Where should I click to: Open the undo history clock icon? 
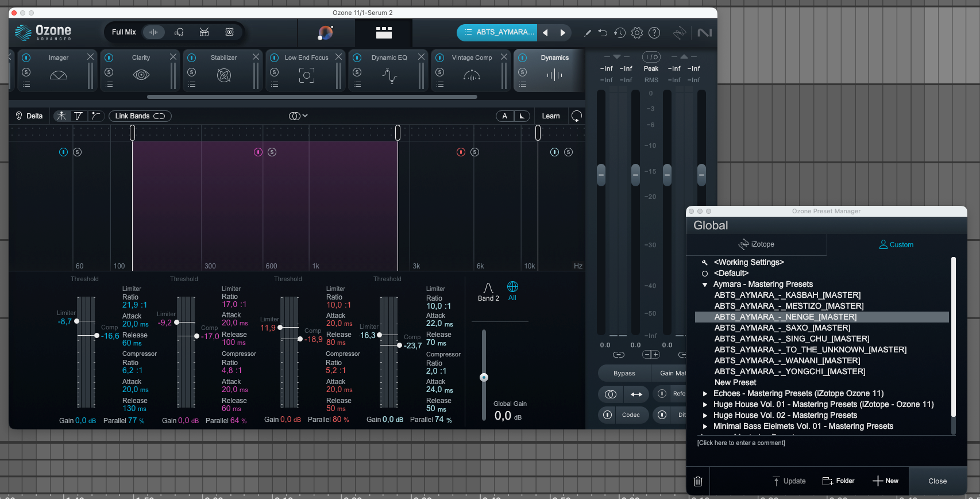[619, 33]
